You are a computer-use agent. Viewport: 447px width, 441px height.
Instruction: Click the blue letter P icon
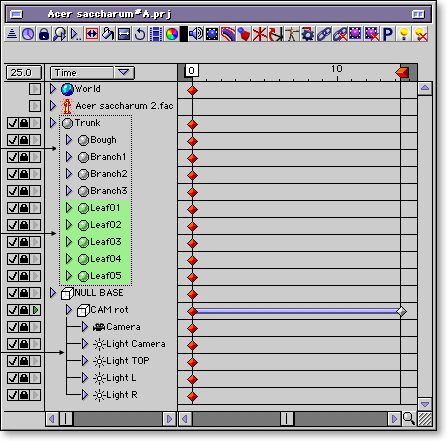click(x=387, y=34)
